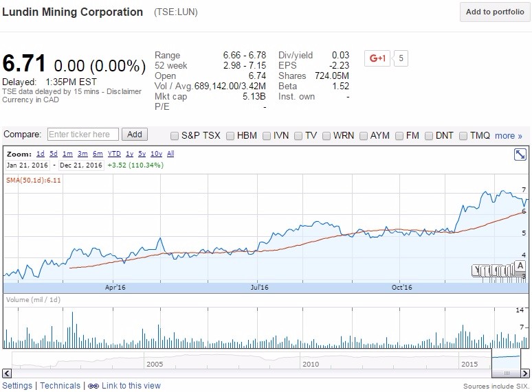Toggle the S&P TSX comparison checkbox

(175, 136)
